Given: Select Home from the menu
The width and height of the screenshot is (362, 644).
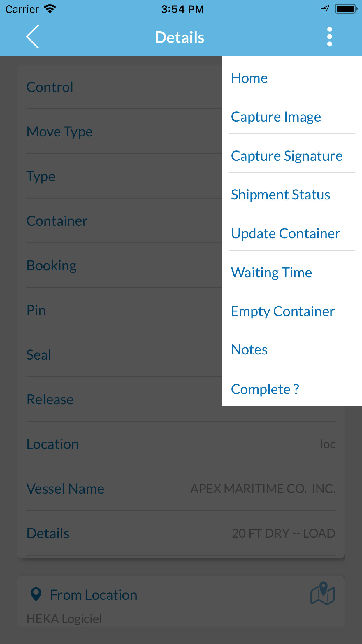Looking at the screenshot, I should click(249, 78).
